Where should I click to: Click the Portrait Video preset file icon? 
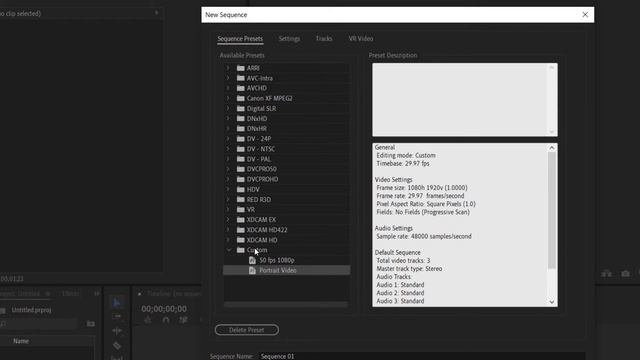coord(252,270)
